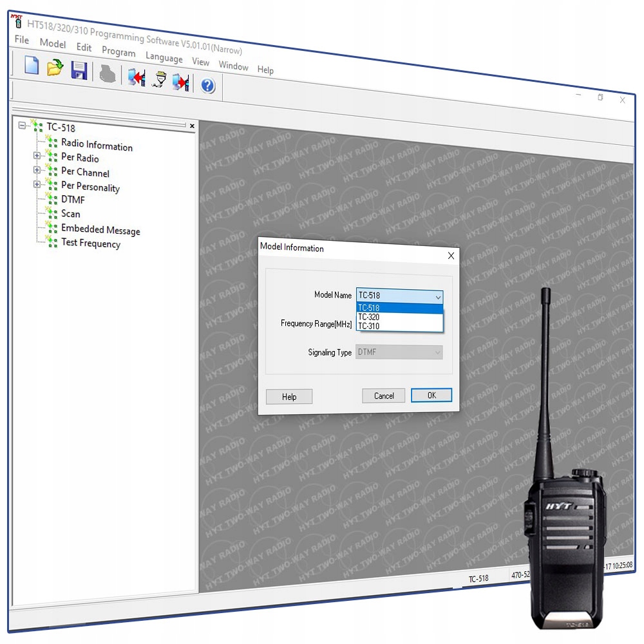Click the Model Name dropdown arrow

point(438,296)
